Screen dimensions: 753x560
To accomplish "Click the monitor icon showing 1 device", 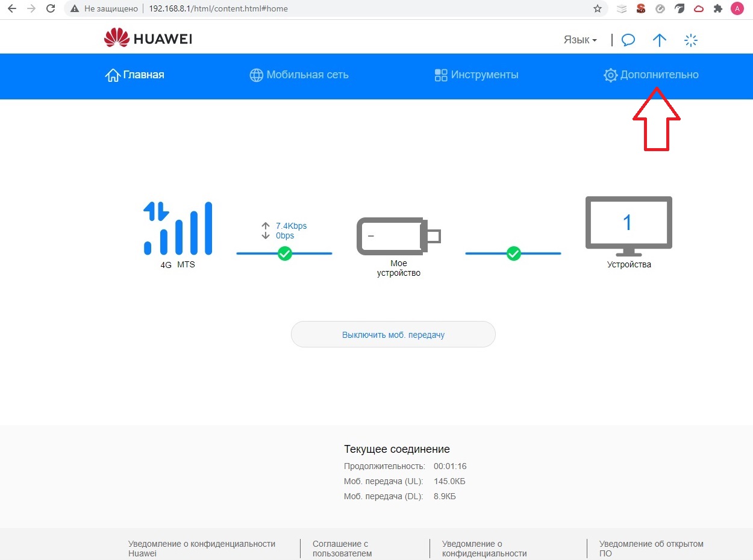I will pyautogui.click(x=628, y=226).
